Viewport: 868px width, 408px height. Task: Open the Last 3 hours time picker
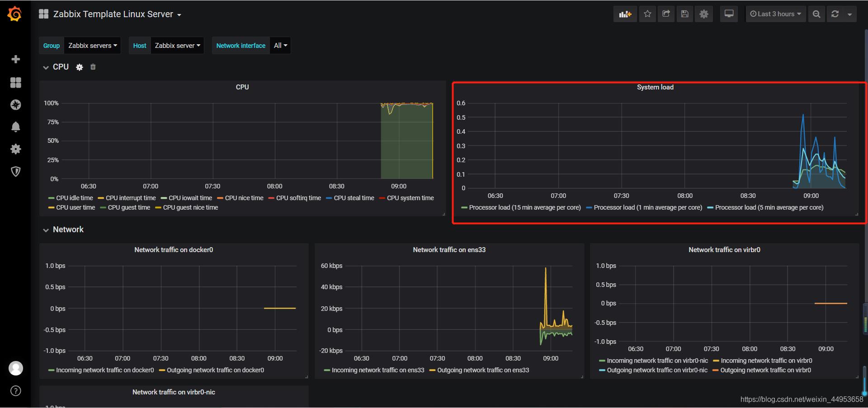tap(775, 14)
